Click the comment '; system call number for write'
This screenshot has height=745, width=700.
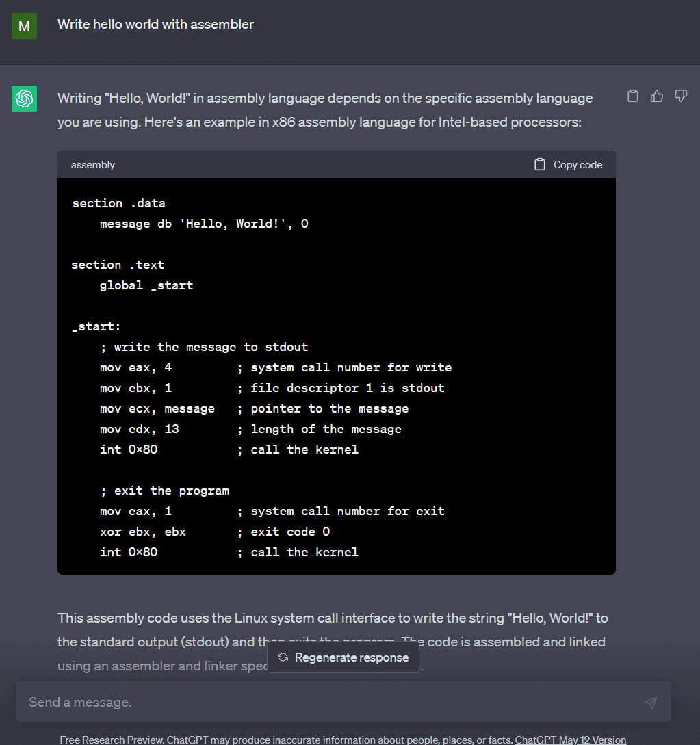click(x=344, y=368)
